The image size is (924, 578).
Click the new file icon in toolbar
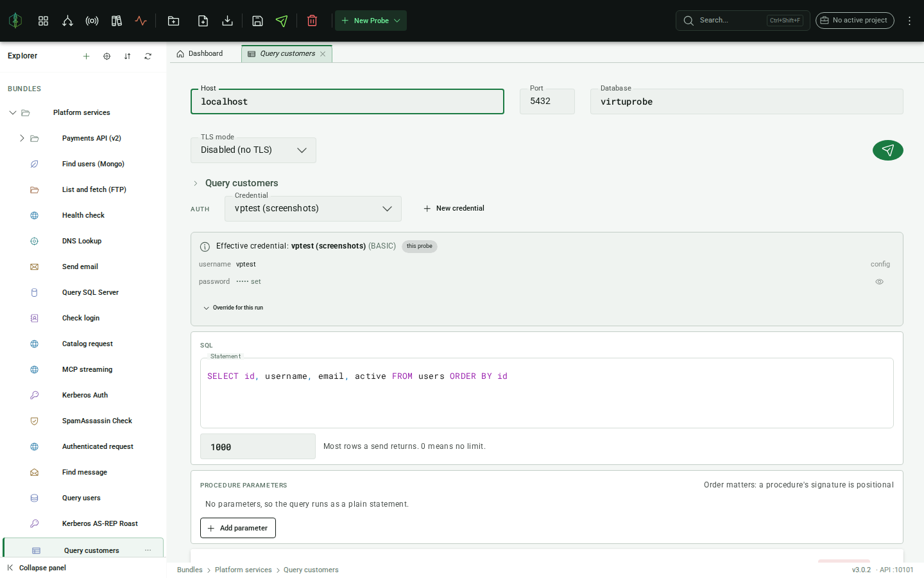pyautogui.click(x=203, y=21)
